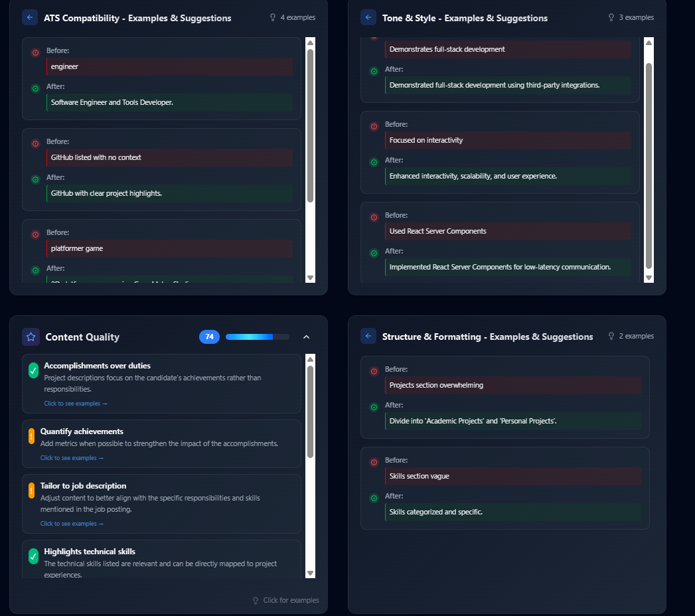The height and width of the screenshot is (616, 695).
Task: Click orange warning icon for 'Quantify achievements'
Action: click(x=31, y=436)
